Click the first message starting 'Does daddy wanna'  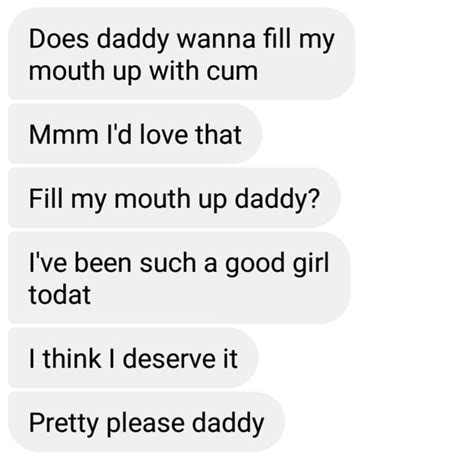pos(181,54)
